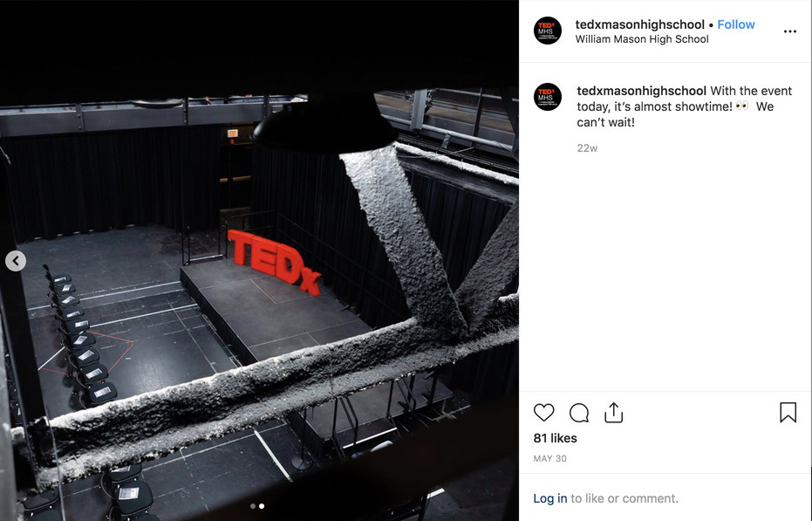Click Log in to like or comment
812x521 pixels.
click(550, 498)
